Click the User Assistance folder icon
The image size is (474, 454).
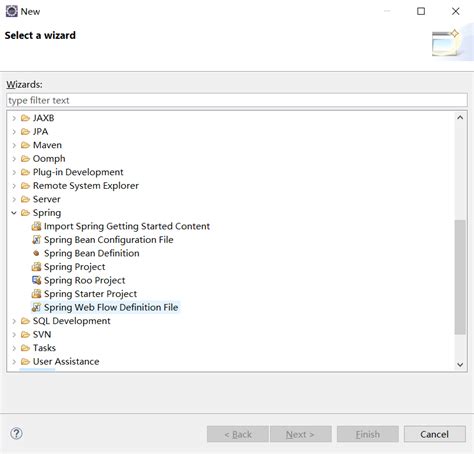click(x=25, y=361)
